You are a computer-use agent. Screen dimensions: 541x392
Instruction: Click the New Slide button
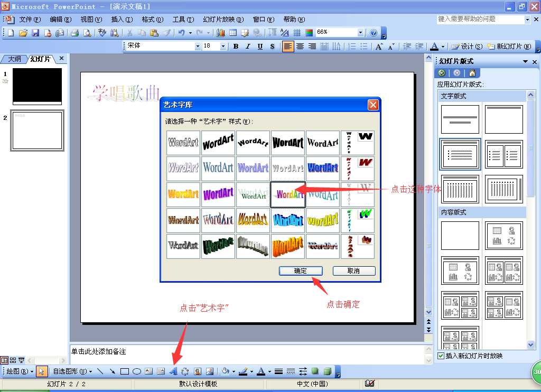(509, 46)
